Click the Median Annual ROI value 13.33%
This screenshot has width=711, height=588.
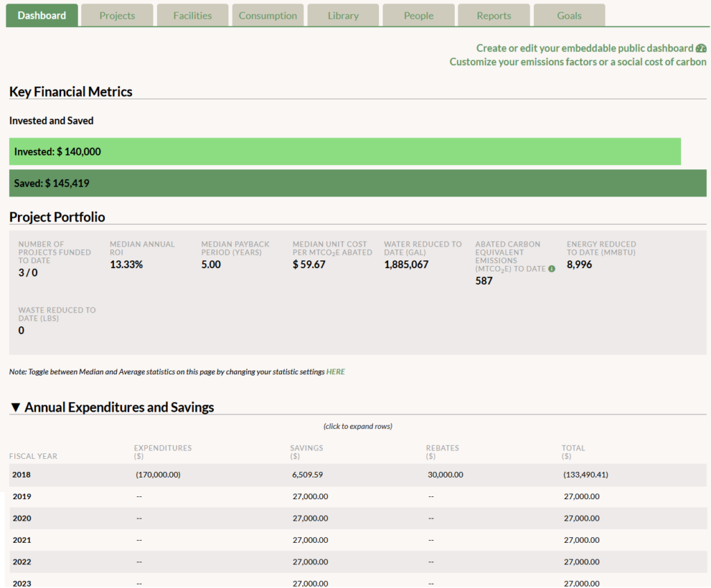[126, 264]
